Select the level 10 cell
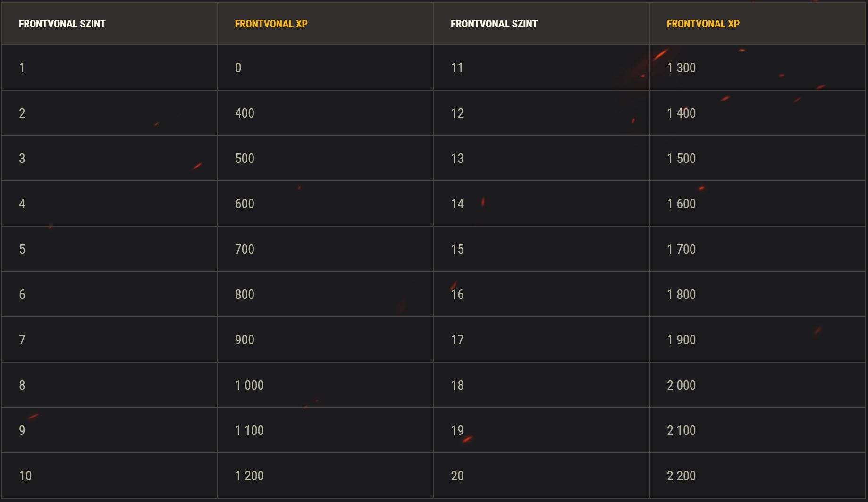The image size is (868, 502). click(110, 476)
